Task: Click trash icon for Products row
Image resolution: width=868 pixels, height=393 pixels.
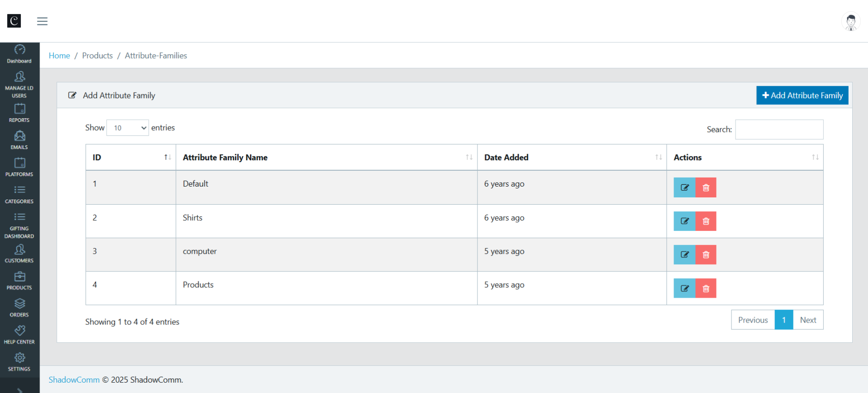Action: (706, 289)
